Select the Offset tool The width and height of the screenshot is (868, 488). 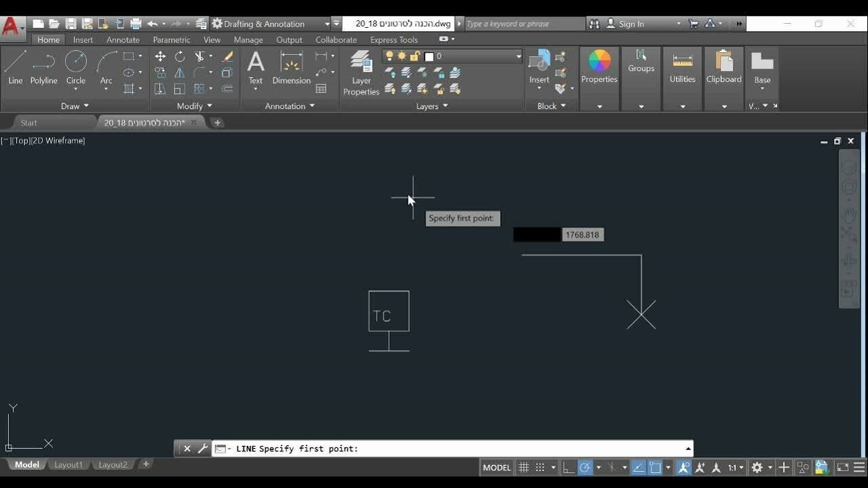pyautogui.click(x=227, y=89)
